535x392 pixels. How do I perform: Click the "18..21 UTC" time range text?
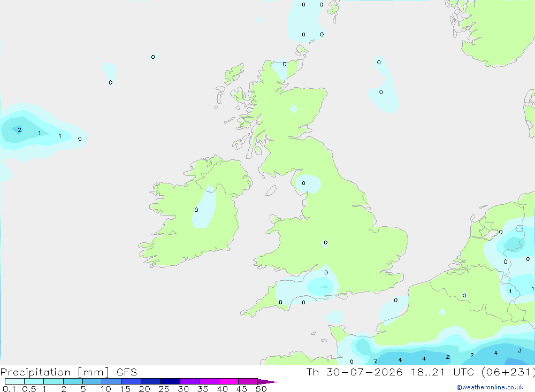point(442,372)
